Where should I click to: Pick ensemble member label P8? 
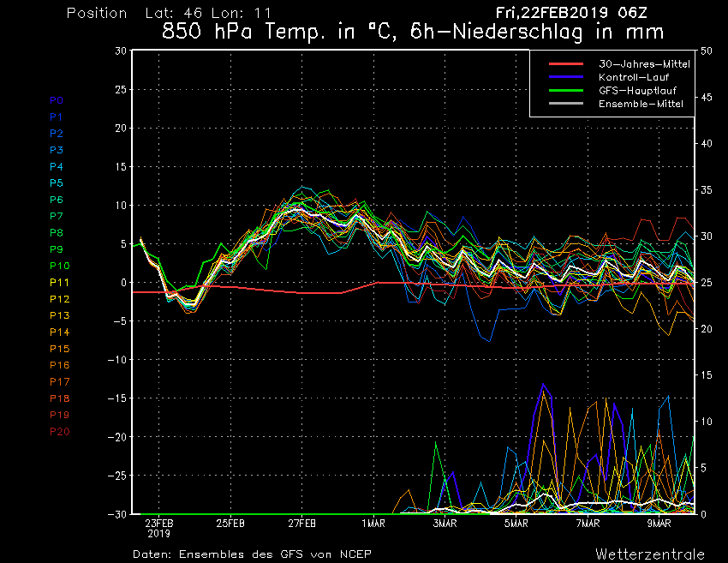[57, 233]
